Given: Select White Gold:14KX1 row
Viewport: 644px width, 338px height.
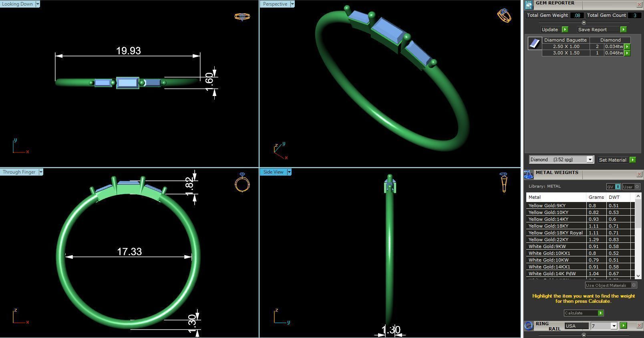Looking at the screenshot, I should coord(580,267).
